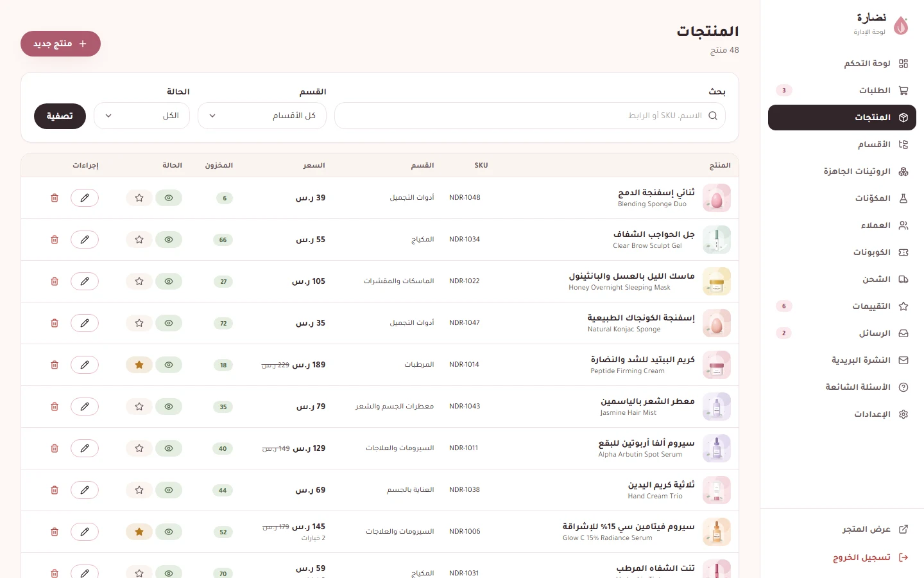Delete the Glow C 15% Radiance Serum
This screenshot has width=924, height=578.
coord(55,532)
